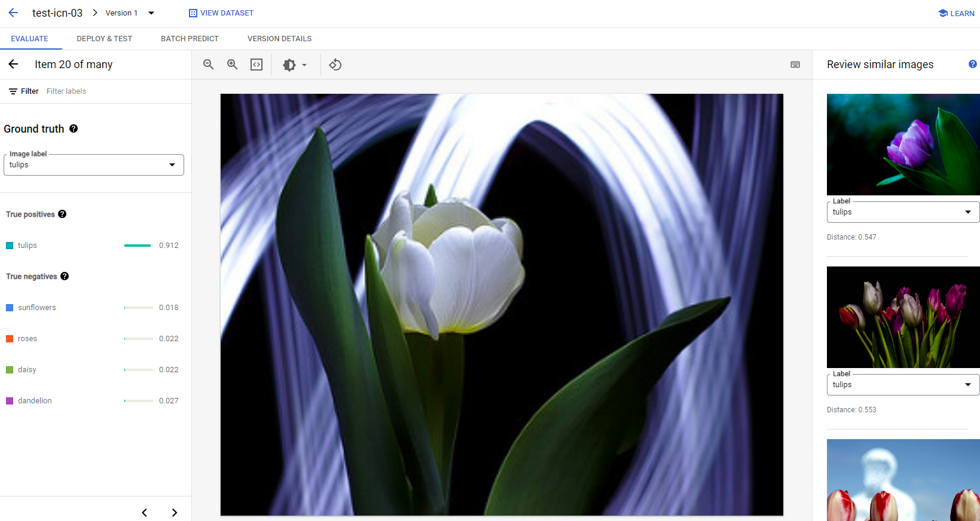Click the View Dataset link

[221, 13]
